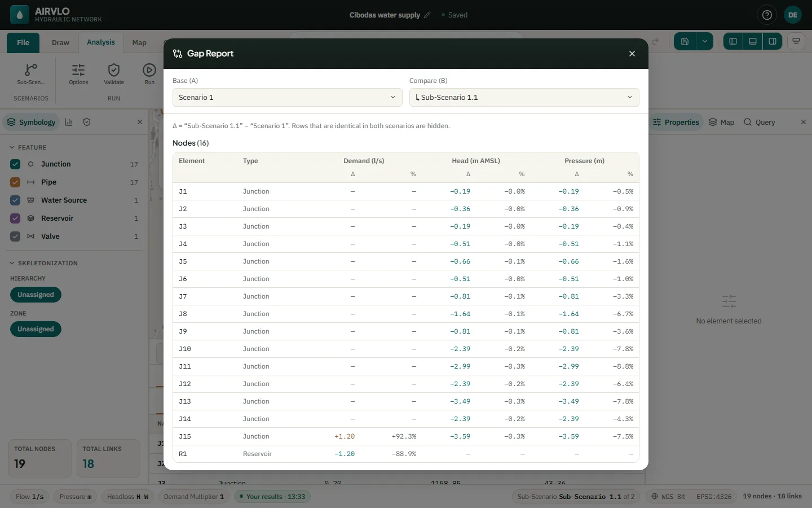812x508 pixels.
Task: Toggle the bottom panel layout icon
Action: 753,41
